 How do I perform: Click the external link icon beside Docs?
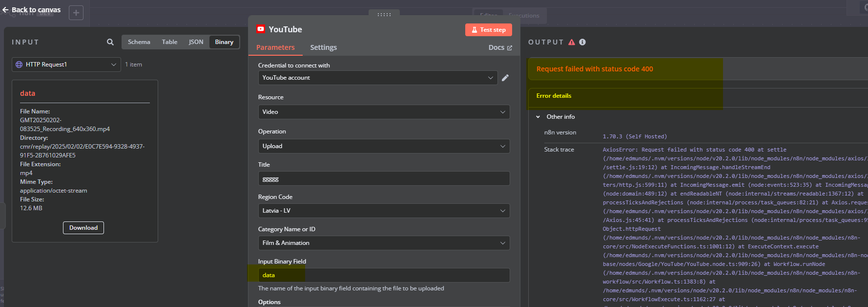(510, 48)
